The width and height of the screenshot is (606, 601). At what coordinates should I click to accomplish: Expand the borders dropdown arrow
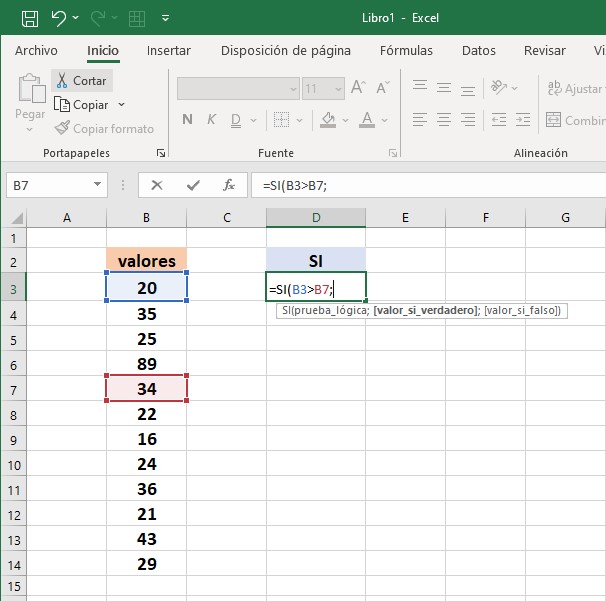[300, 120]
